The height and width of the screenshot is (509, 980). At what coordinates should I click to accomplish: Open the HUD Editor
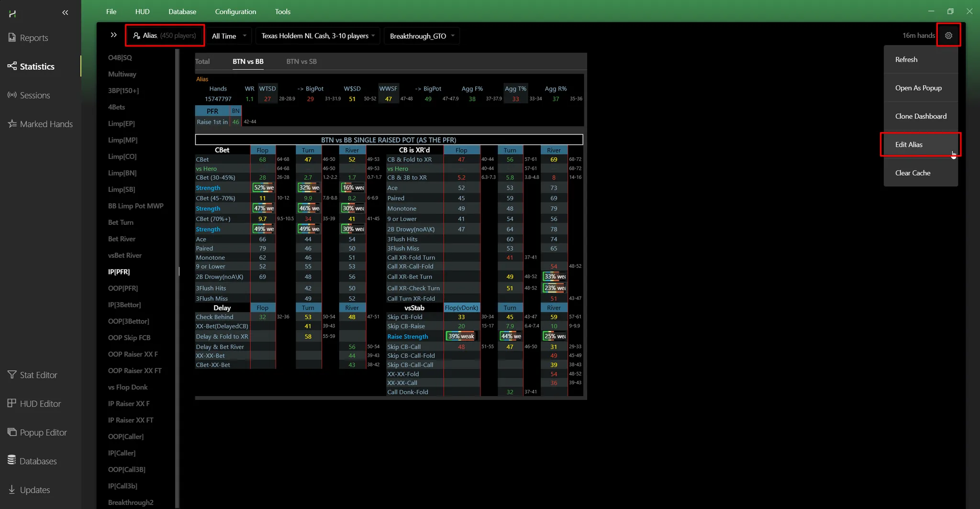(40, 404)
